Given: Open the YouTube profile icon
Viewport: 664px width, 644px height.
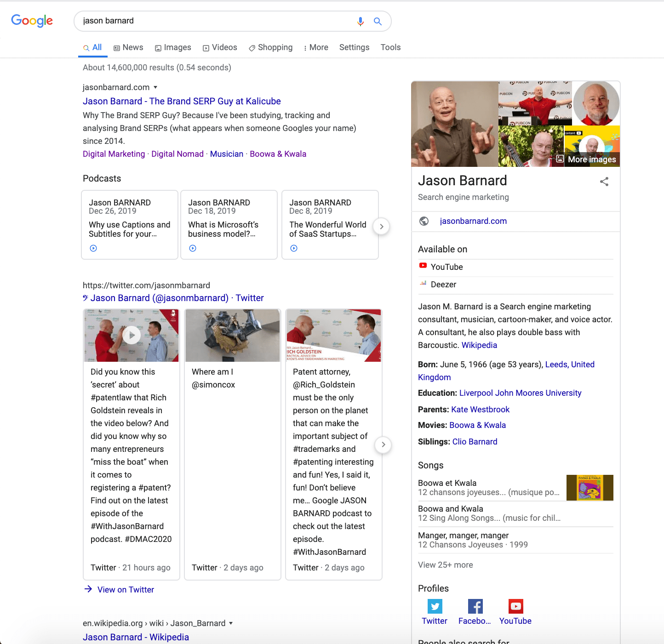Looking at the screenshot, I should [515, 606].
